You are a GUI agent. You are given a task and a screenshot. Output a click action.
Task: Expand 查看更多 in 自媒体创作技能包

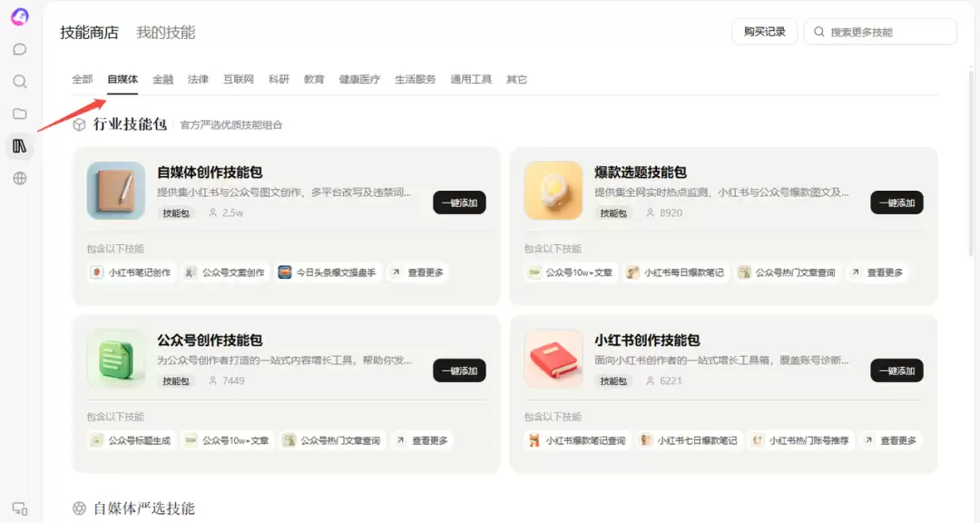point(417,272)
